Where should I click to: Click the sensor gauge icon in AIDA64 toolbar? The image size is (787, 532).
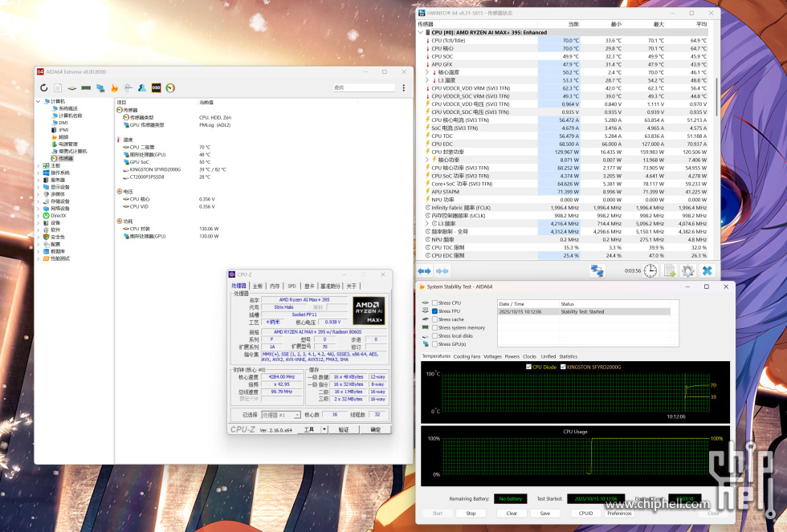170,87
